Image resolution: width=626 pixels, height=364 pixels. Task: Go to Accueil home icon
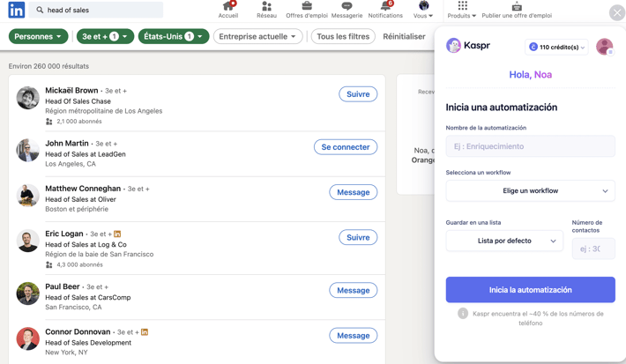(x=228, y=5)
